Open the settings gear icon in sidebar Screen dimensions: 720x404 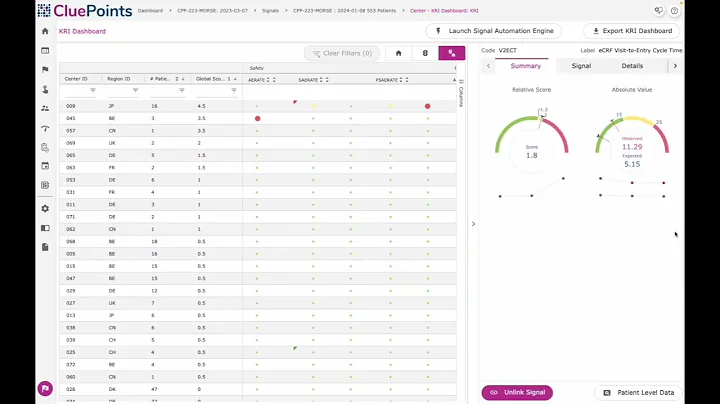coord(45,208)
